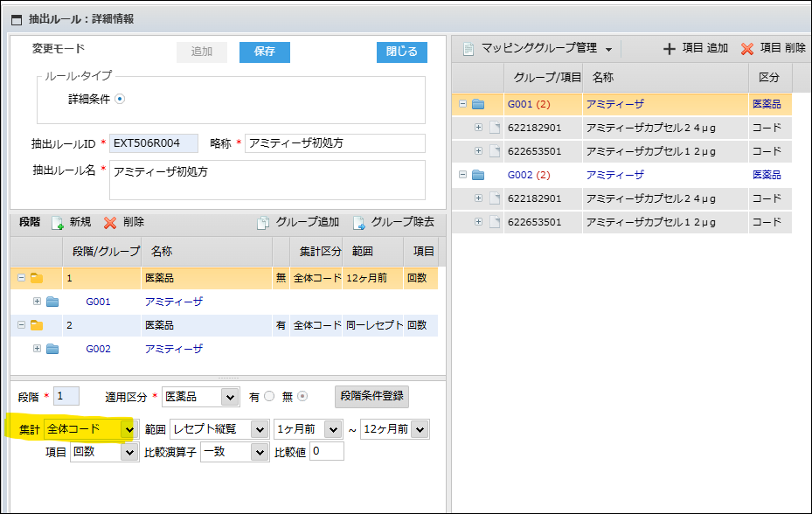The image size is (812, 514).
Task: Click the 新規 label in 段階 toolbar
Action: pyautogui.click(x=80, y=222)
